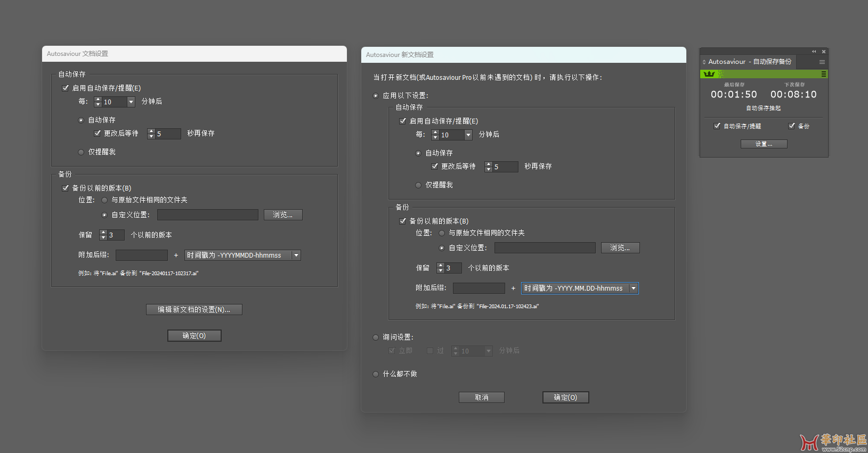Viewport: 868px width, 453px height.
Task: Toggle 自动保存/提醒 checkbox in Autosaviour panel
Action: [717, 126]
